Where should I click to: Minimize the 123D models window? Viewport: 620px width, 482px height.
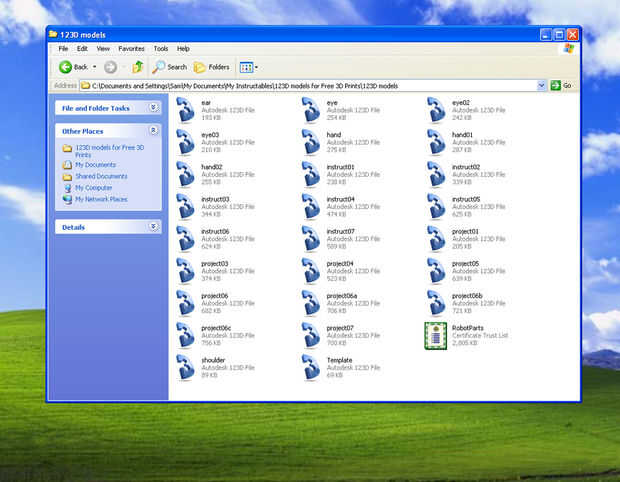(x=546, y=35)
